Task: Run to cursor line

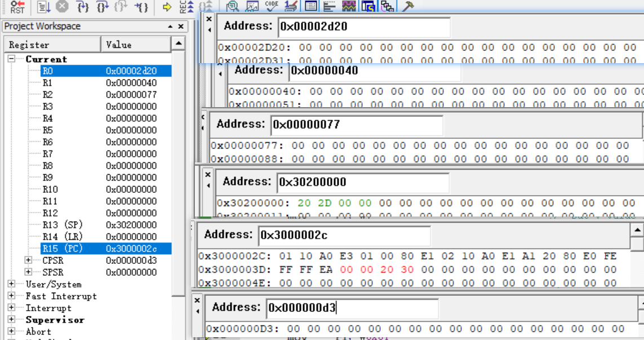Action: (141, 7)
